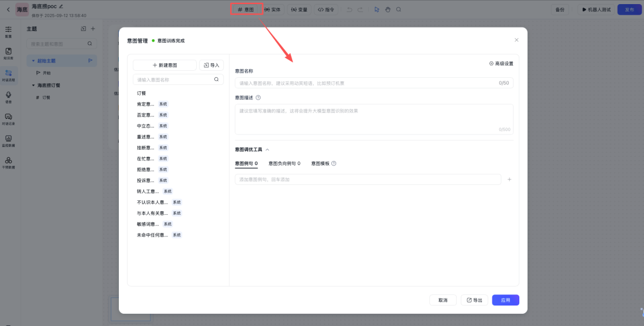Click help icon next to 意图描述
644x326 pixels.
(x=258, y=98)
